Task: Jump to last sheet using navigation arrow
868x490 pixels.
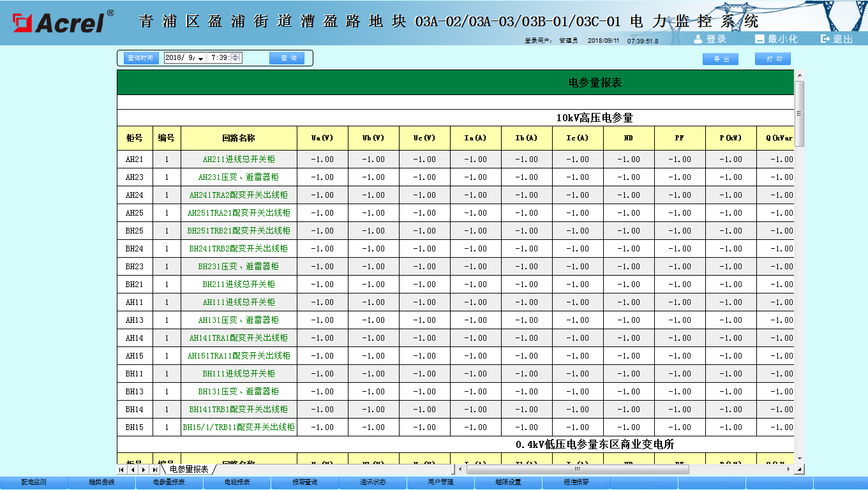Action: point(154,470)
